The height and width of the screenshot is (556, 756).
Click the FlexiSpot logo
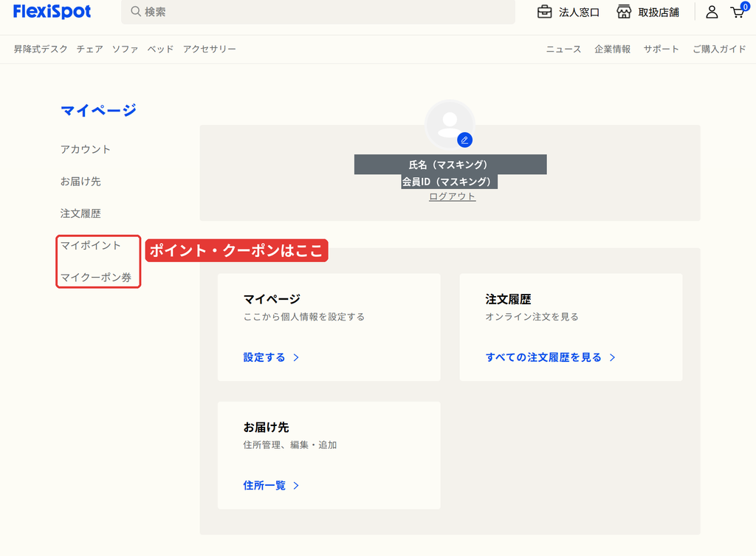[x=52, y=12]
